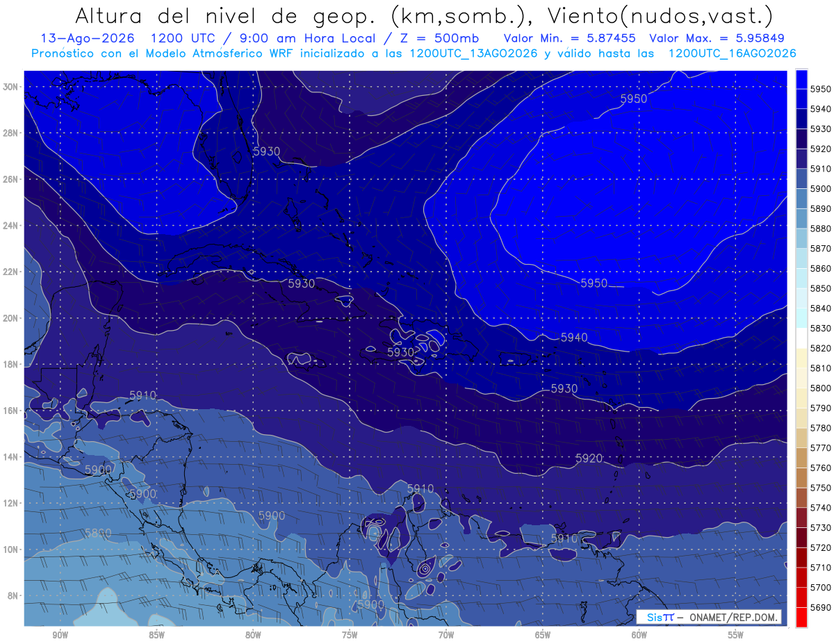Screen dimensions: 834x644
Task: Click the 8N latitude axis label
Action: click(14, 596)
